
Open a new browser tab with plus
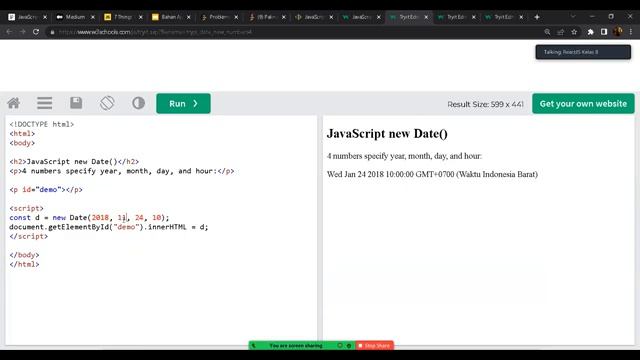537,17
